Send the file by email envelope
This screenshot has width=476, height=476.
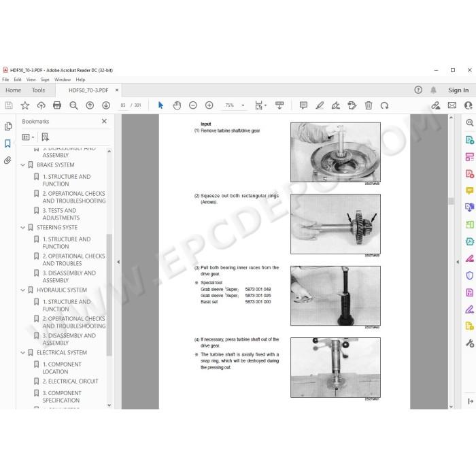pos(452,105)
